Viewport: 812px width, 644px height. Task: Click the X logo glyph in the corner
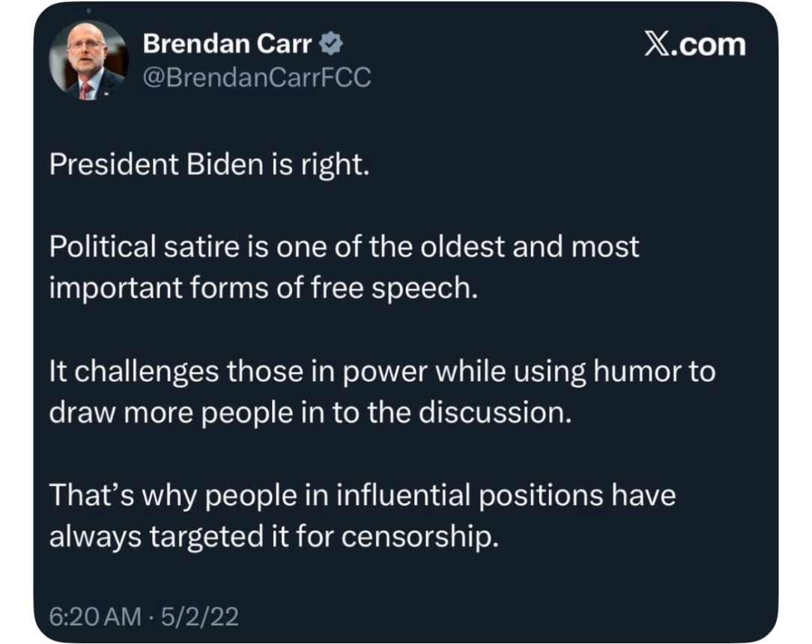point(658,45)
